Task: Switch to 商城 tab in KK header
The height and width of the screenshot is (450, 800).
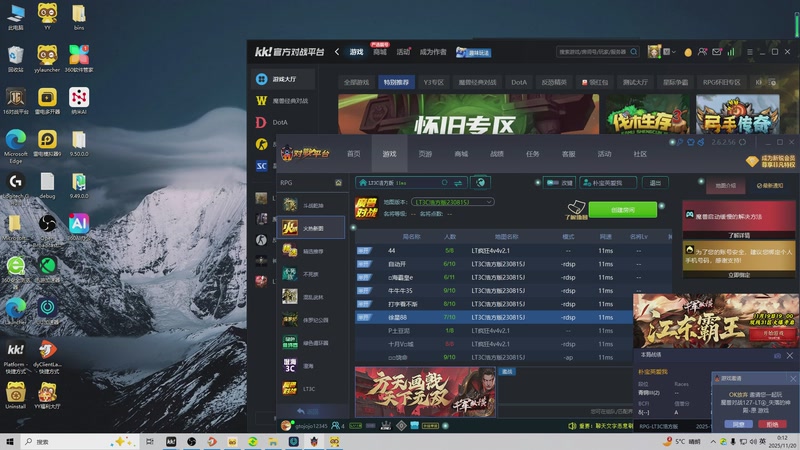Action: (380, 52)
